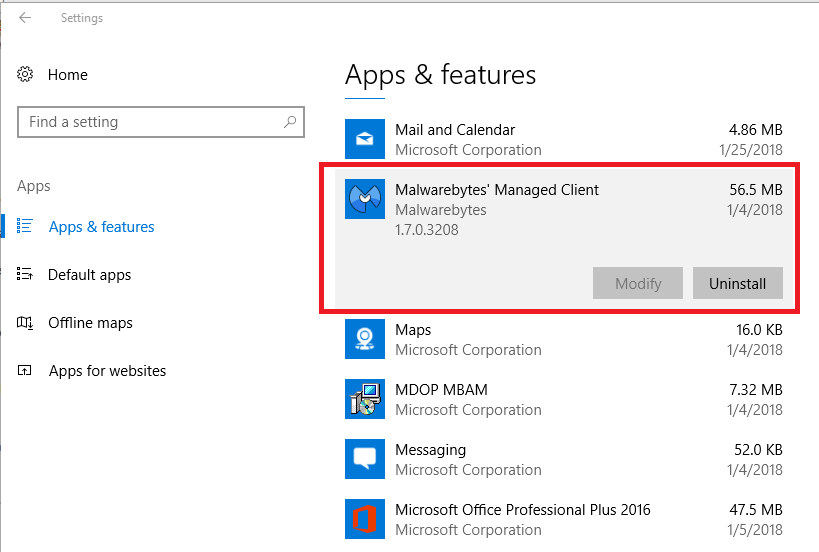Click the Messaging app icon

(x=365, y=459)
